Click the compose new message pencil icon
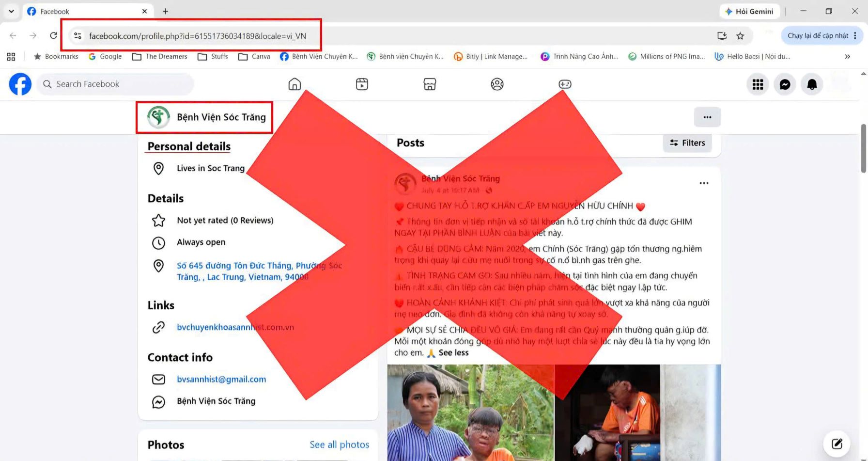The width and height of the screenshot is (868, 461). tap(837, 444)
